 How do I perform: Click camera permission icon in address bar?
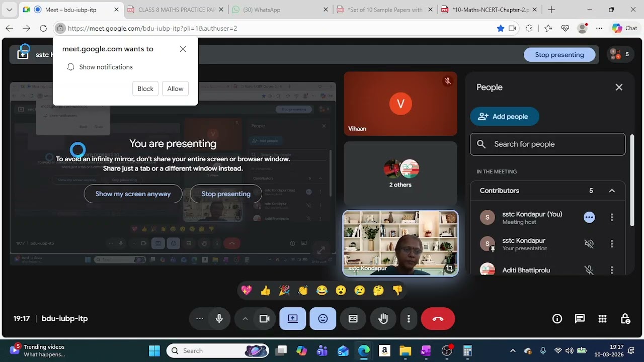click(x=512, y=28)
